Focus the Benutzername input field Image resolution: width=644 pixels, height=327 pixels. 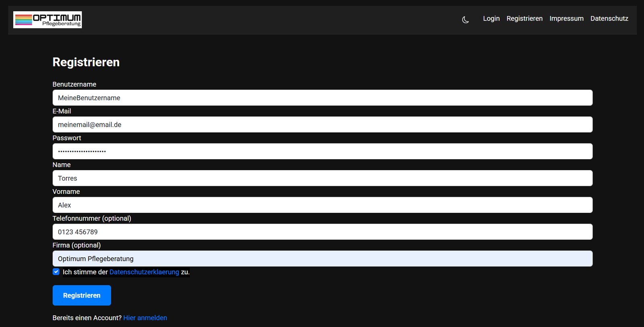tap(322, 98)
